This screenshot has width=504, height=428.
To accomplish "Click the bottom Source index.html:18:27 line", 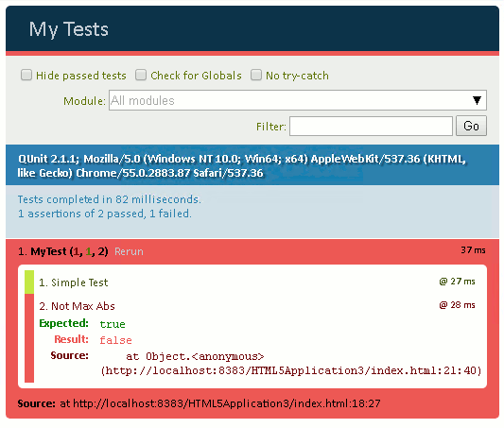I will tap(199, 403).
